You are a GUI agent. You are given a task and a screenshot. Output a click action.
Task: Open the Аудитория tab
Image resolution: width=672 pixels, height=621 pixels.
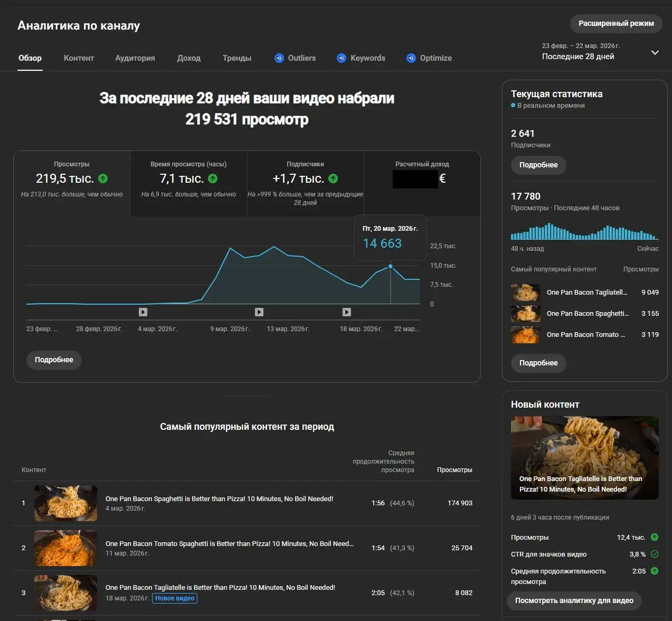(x=135, y=58)
